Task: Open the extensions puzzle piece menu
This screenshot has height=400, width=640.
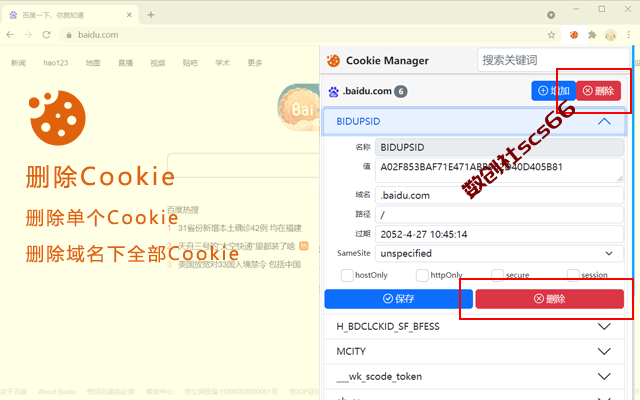Action: pyautogui.click(x=592, y=35)
